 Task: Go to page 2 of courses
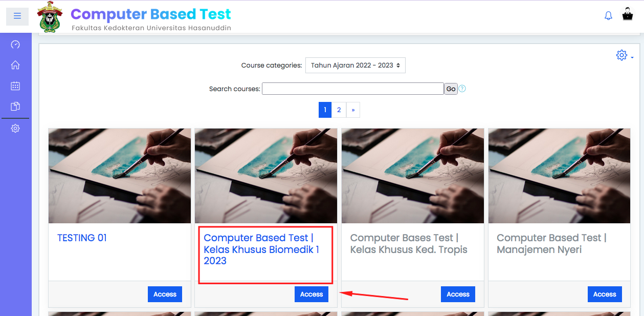click(339, 110)
